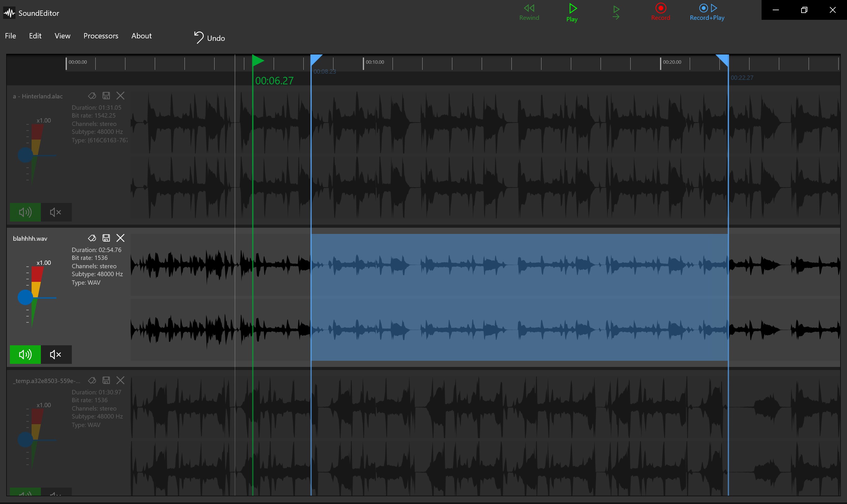This screenshot has height=504, width=847.
Task: Close the _temp track with its X icon
Action: (x=121, y=380)
